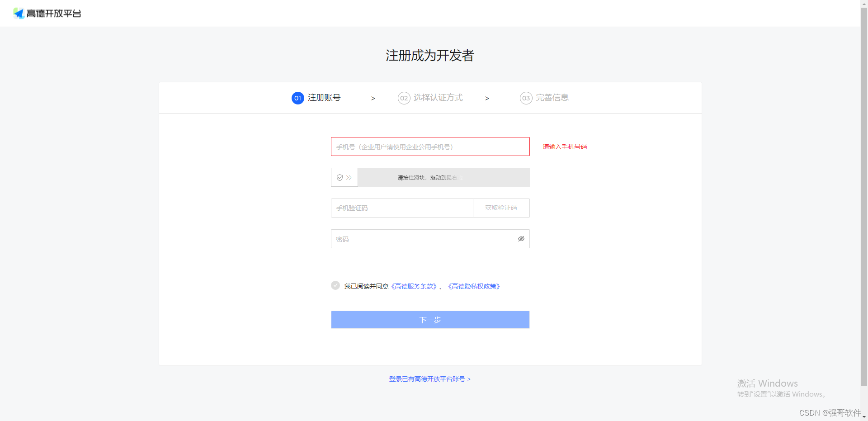Viewport: 868px width, 421px height.
Task: Click the 03 step circle icon
Action: pos(526,98)
